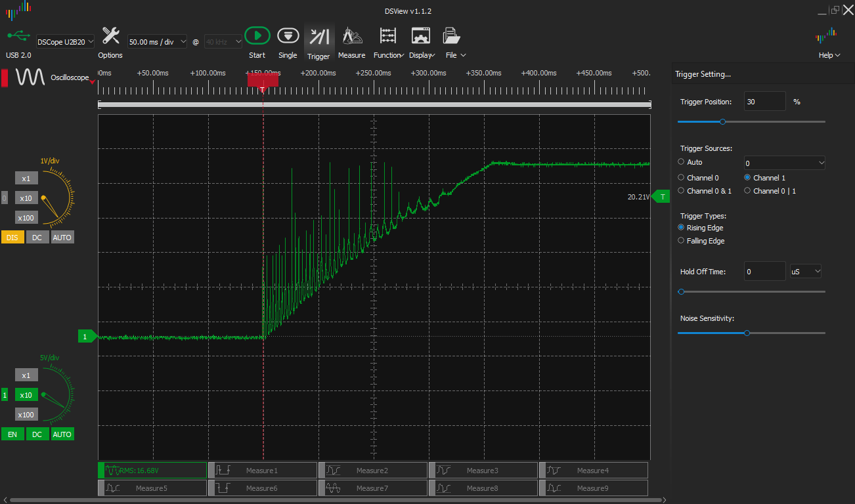Viewport: 855px width, 504px height.
Task: Set channel 0 probe to x1
Action: point(26,178)
